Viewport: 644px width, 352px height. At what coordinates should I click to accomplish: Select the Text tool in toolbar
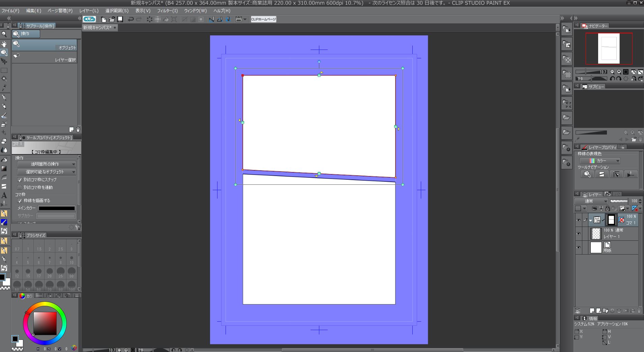[4, 195]
